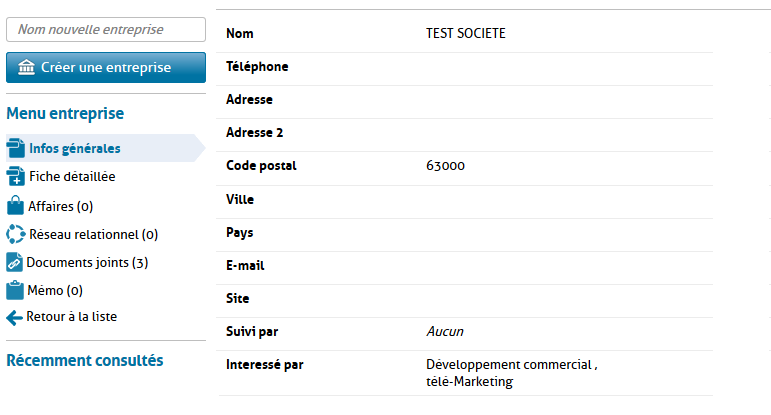Click the Documents joints paperclip icon
The image size is (771, 415).
coord(14,262)
